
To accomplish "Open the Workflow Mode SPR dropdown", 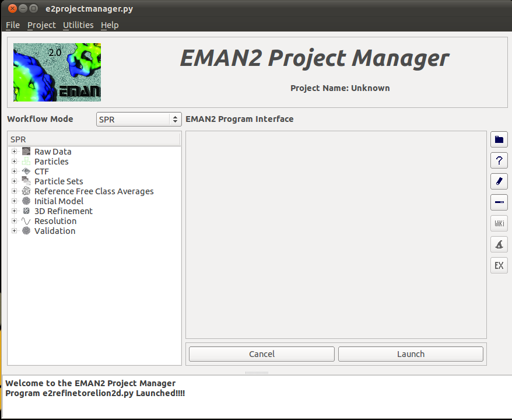I will coord(139,120).
